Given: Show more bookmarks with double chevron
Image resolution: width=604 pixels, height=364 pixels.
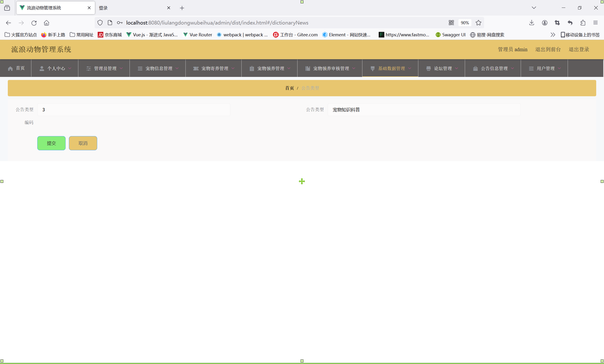Looking at the screenshot, I should pyautogui.click(x=553, y=35).
